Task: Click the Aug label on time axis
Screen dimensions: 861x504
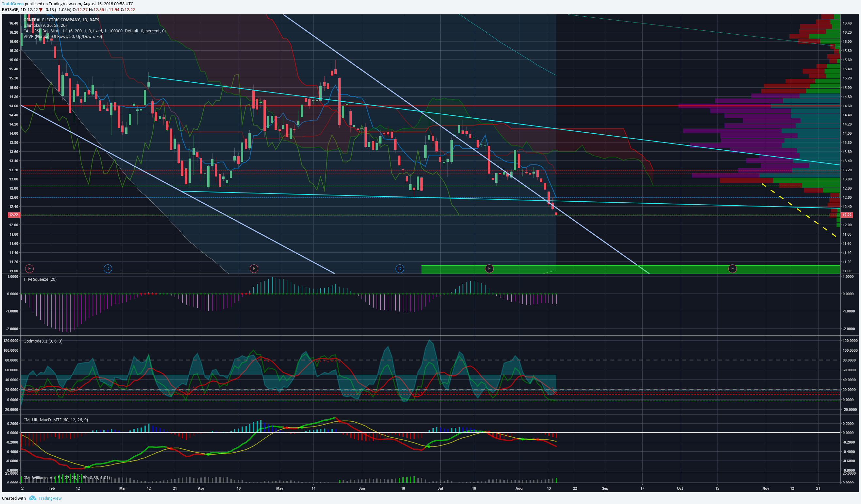Action: click(x=519, y=488)
